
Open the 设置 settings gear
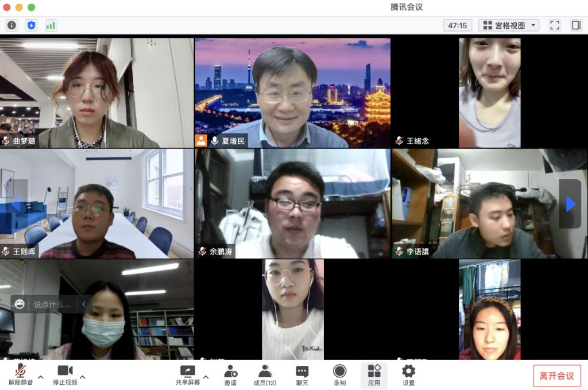(408, 375)
